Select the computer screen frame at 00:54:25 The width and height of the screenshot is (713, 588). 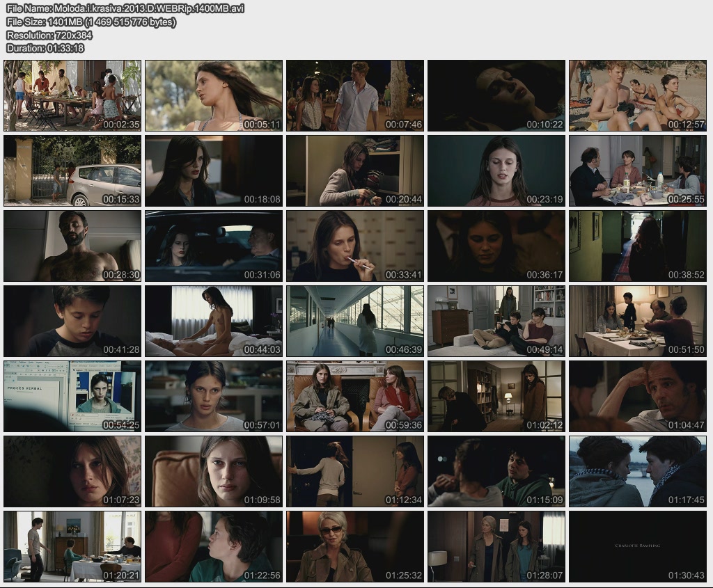72,396
